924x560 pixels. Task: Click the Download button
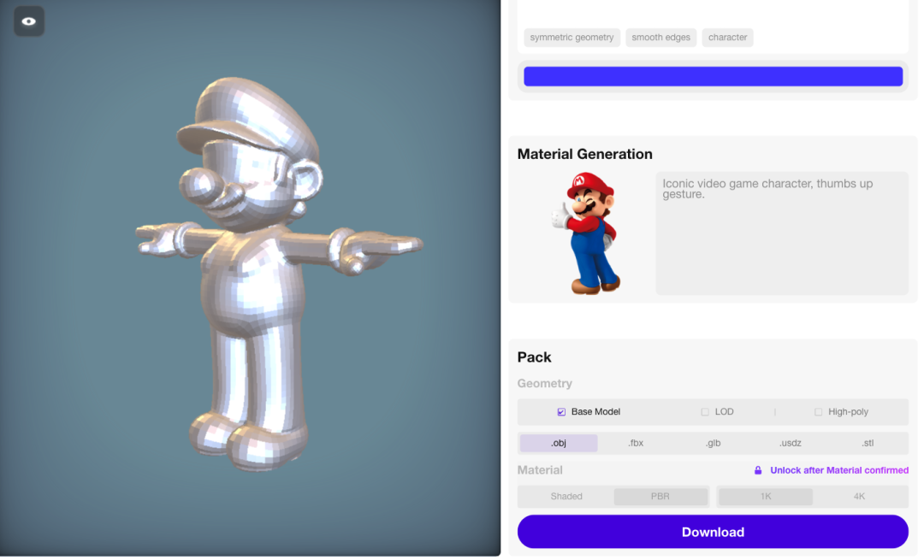pyautogui.click(x=713, y=533)
